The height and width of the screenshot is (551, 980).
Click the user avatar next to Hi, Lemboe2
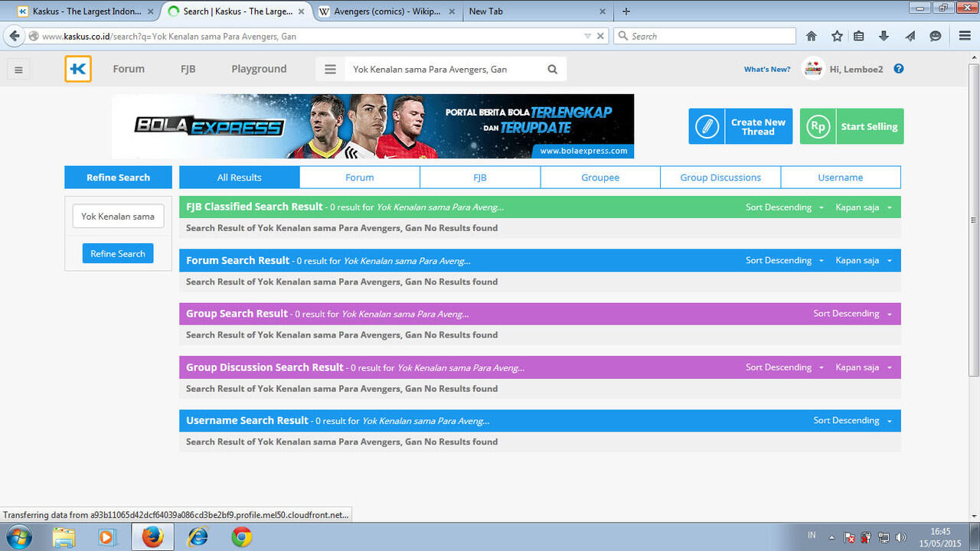tap(813, 69)
